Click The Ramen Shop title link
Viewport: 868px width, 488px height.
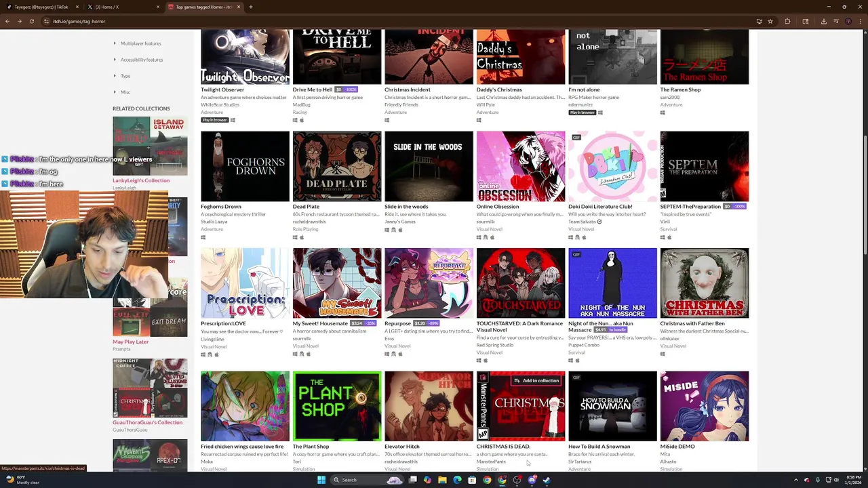(680, 89)
